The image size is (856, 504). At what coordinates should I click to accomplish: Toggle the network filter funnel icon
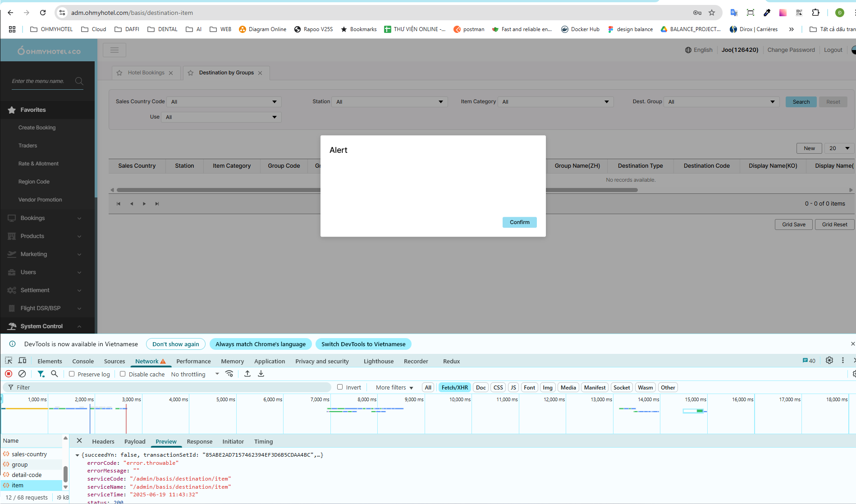(x=41, y=374)
